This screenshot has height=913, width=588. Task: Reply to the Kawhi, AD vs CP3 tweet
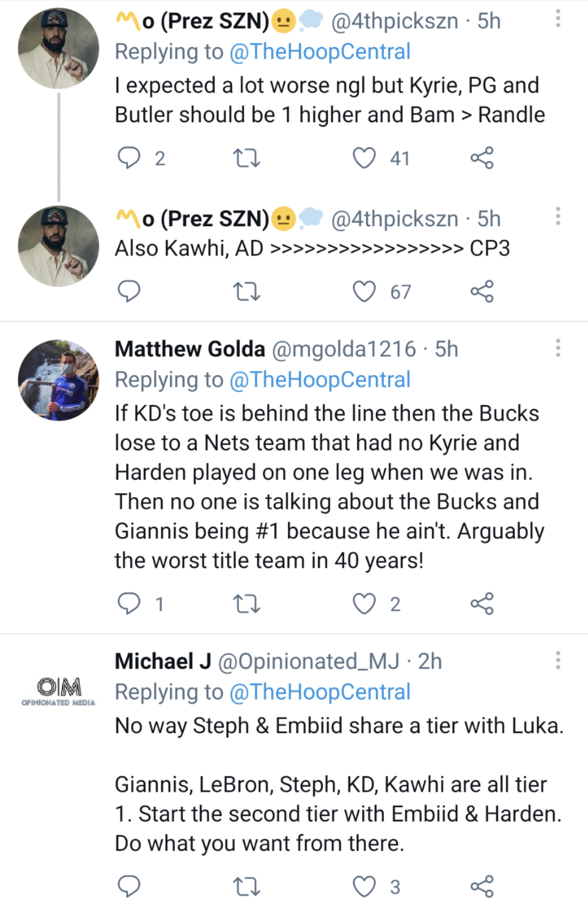tap(129, 292)
